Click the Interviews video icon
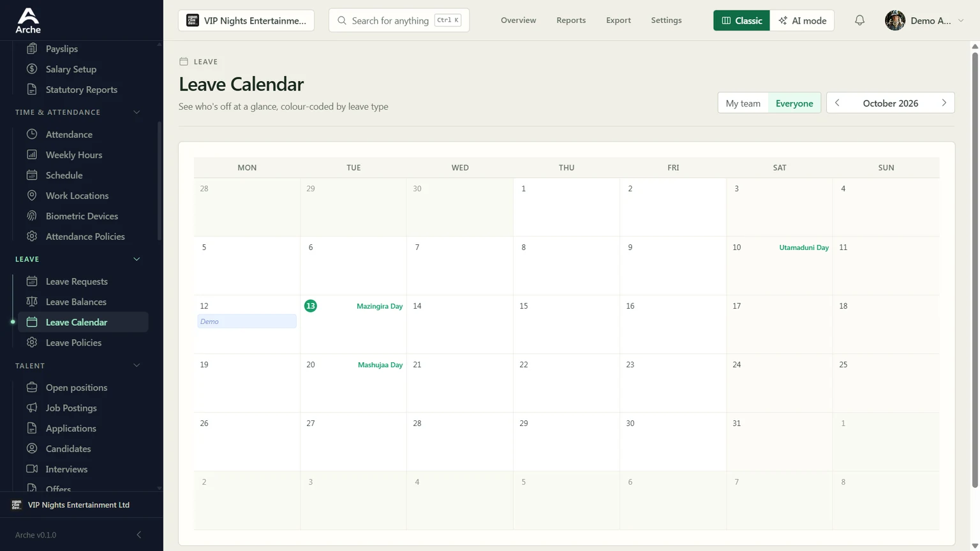This screenshot has height=551, width=980. click(32, 469)
